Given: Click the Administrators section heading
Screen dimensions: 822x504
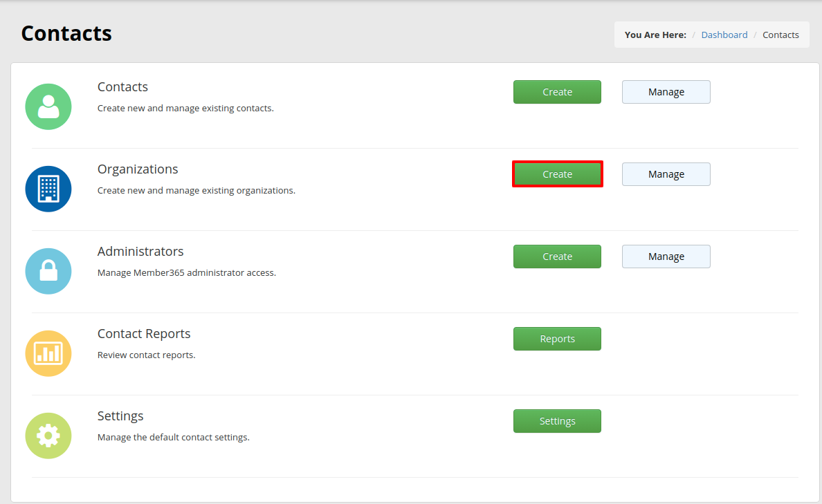Looking at the screenshot, I should [x=140, y=252].
